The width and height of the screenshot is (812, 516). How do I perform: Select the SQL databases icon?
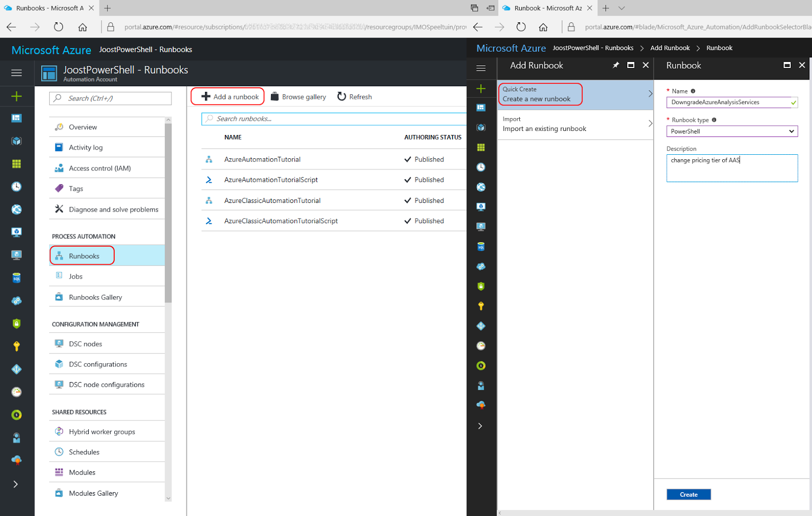pyautogui.click(x=17, y=278)
